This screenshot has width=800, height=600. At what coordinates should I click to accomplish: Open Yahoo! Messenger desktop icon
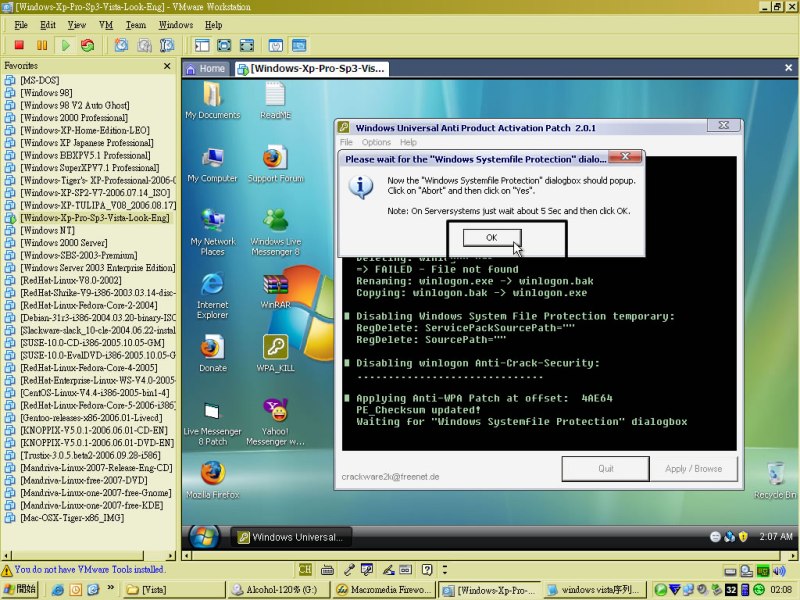(276, 422)
